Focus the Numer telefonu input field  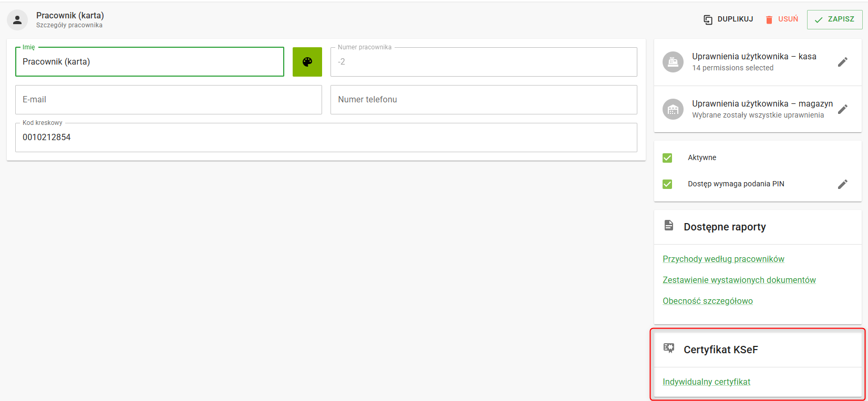pos(483,100)
